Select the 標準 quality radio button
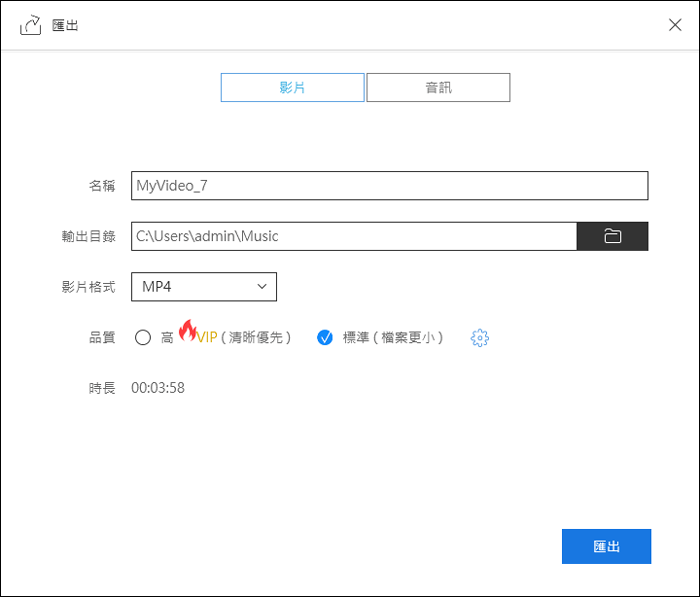Image resolution: width=700 pixels, height=597 pixels. click(x=325, y=338)
